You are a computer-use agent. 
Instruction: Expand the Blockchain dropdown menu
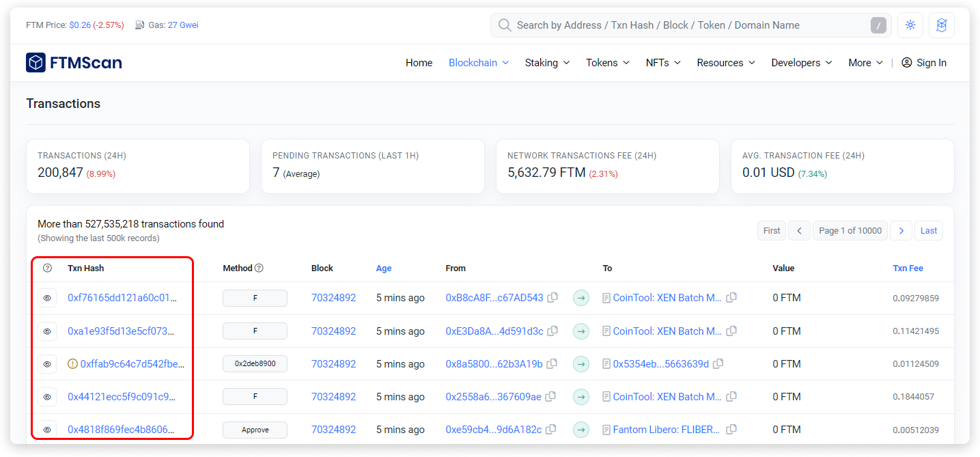pos(478,63)
